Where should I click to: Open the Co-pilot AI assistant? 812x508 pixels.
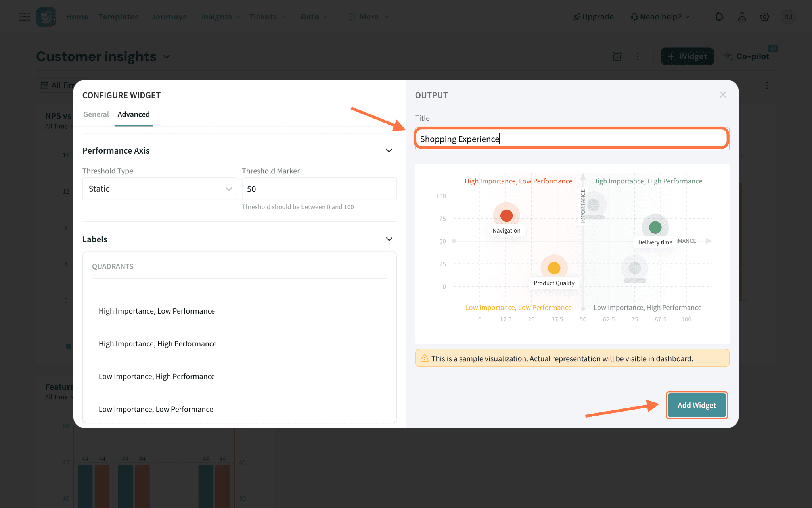746,56
